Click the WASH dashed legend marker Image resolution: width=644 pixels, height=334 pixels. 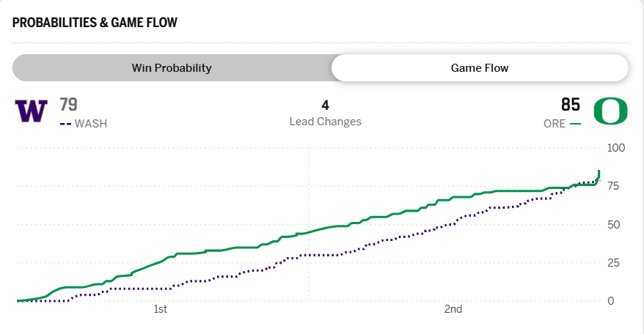pos(65,124)
